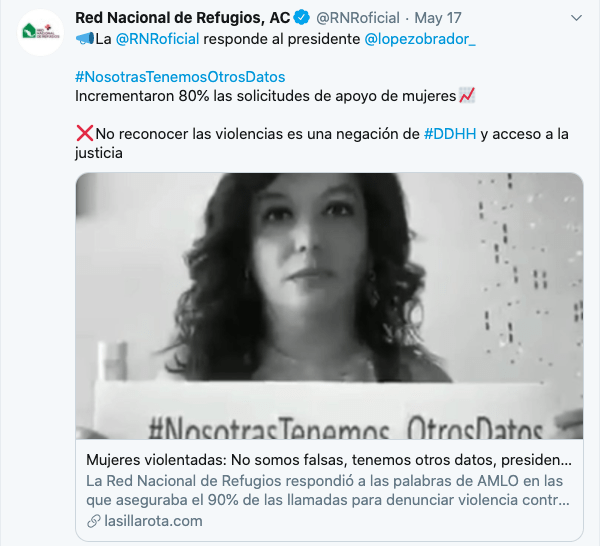Image resolution: width=600 pixels, height=546 pixels.
Task: Open the @lopezobrador_ mention
Action: coord(420,39)
